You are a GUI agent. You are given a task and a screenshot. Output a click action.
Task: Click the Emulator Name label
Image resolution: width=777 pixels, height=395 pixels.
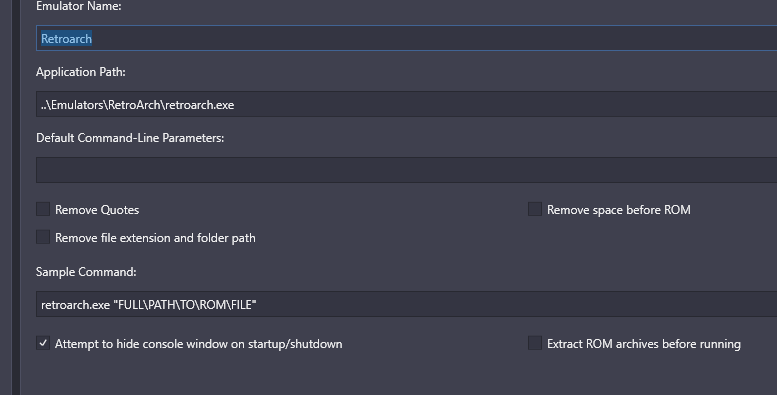pos(79,6)
